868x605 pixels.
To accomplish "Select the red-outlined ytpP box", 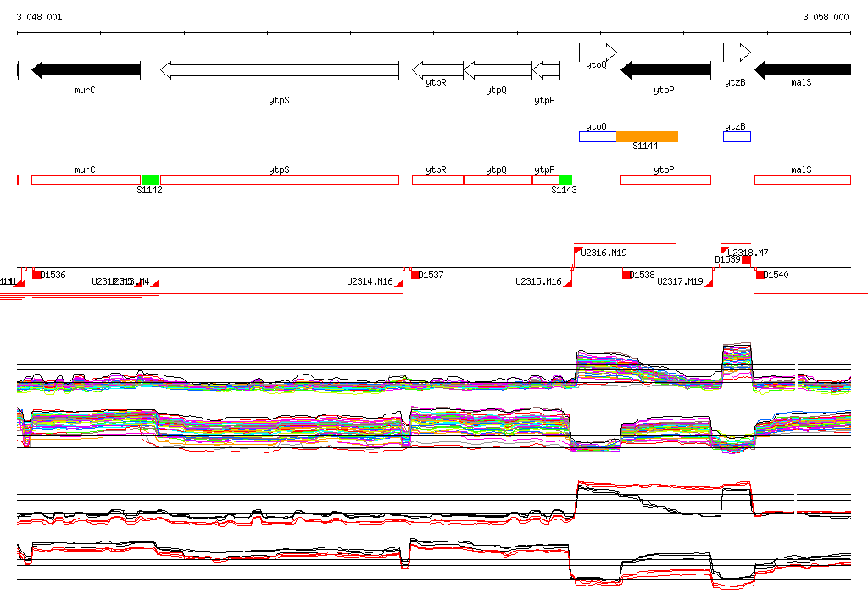I will click(546, 180).
